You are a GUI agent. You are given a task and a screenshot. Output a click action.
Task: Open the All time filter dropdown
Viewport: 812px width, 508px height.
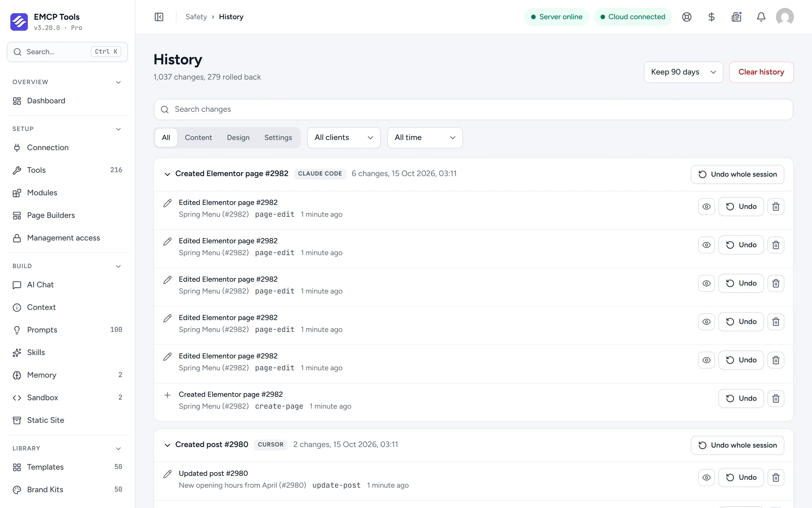click(x=425, y=137)
